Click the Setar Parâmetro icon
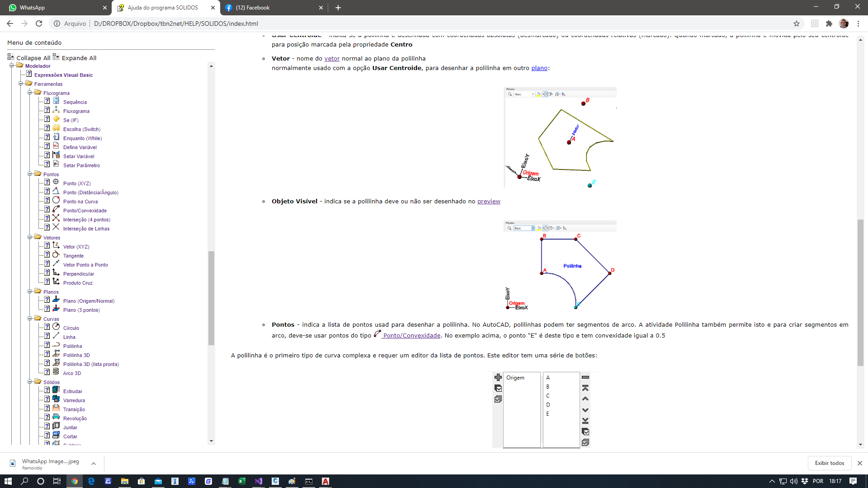This screenshot has width=868, height=488. point(56,164)
